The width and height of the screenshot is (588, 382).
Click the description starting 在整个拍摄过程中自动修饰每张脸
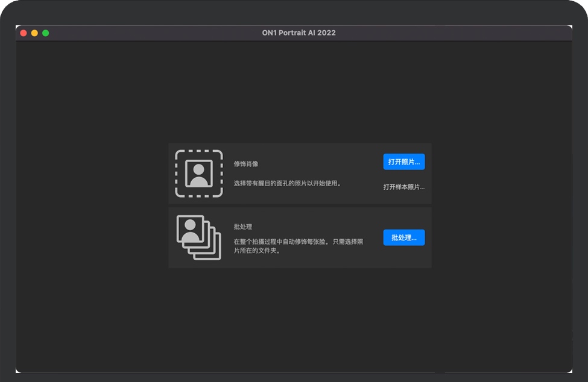pos(299,246)
